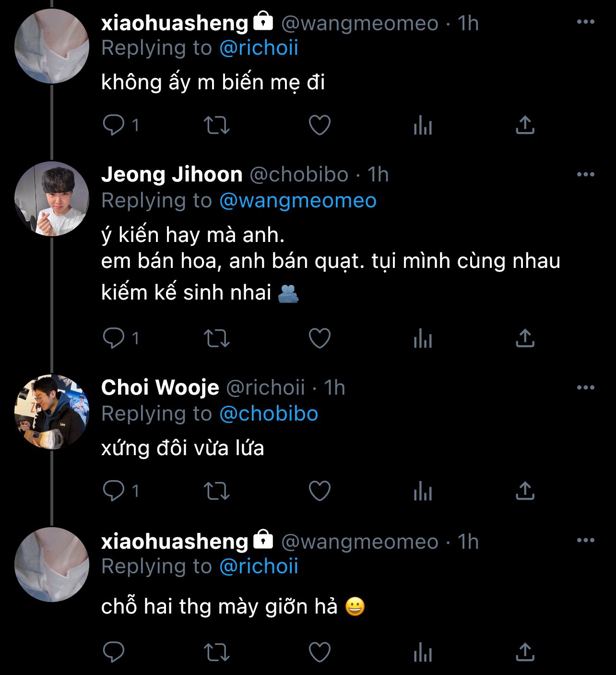Open more options on first xiaohuasheng tweet

pos(585,22)
